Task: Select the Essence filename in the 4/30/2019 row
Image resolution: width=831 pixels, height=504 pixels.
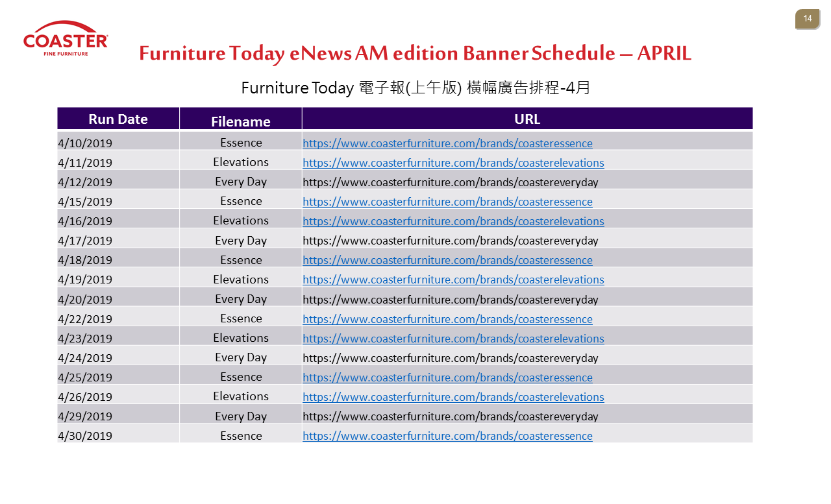Action: [x=241, y=436]
